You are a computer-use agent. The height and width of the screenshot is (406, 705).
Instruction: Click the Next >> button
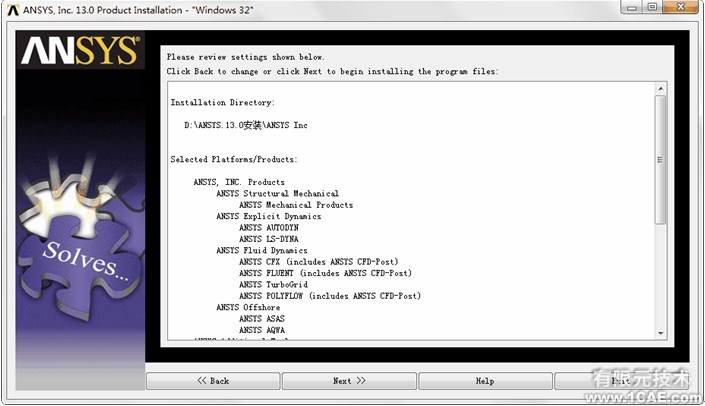click(x=349, y=381)
